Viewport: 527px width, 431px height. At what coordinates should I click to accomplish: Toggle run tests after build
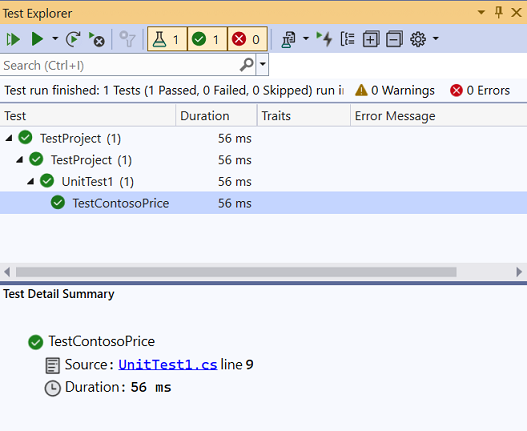(324, 39)
